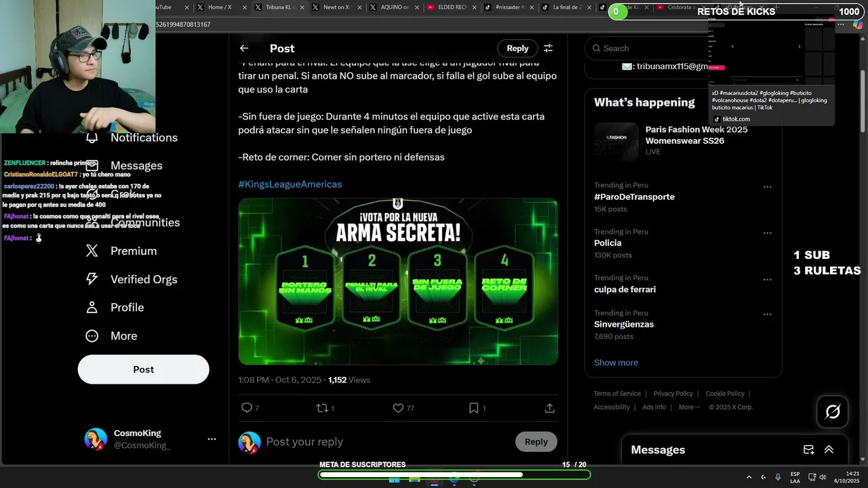Show hidden system tray icons

click(749, 477)
